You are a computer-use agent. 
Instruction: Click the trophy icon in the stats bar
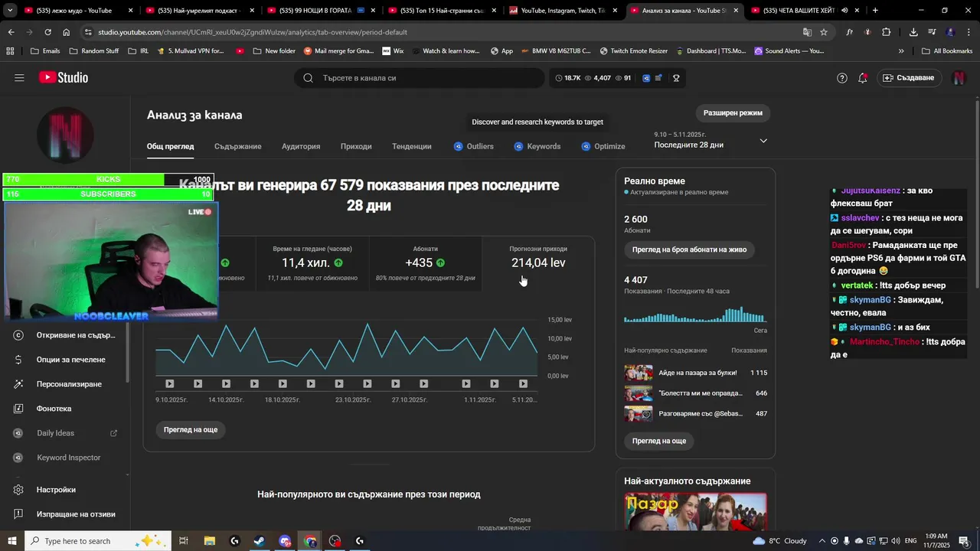pos(676,78)
